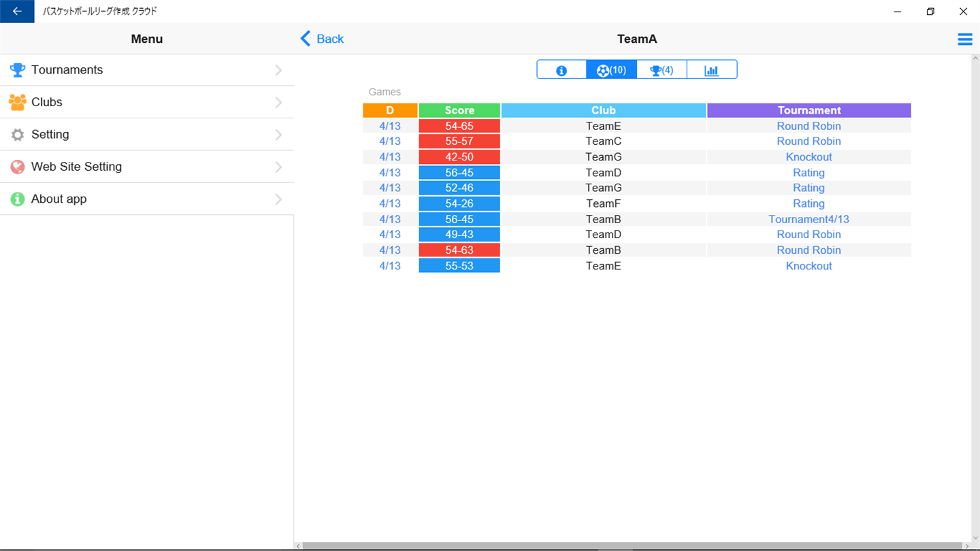Click the Setting gear icon
Image resolution: width=980 pixels, height=551 pixels.
pyautogui.click(x=18, y=135)
